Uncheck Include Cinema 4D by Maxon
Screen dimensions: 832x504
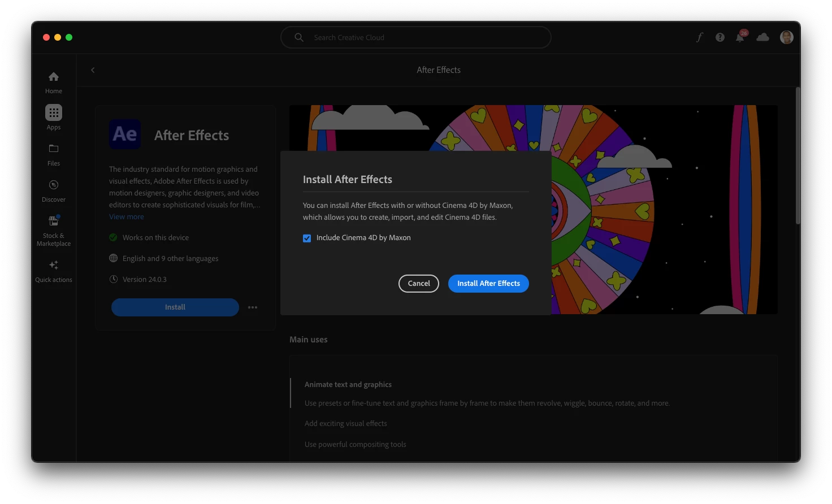[x=307, y=238]
